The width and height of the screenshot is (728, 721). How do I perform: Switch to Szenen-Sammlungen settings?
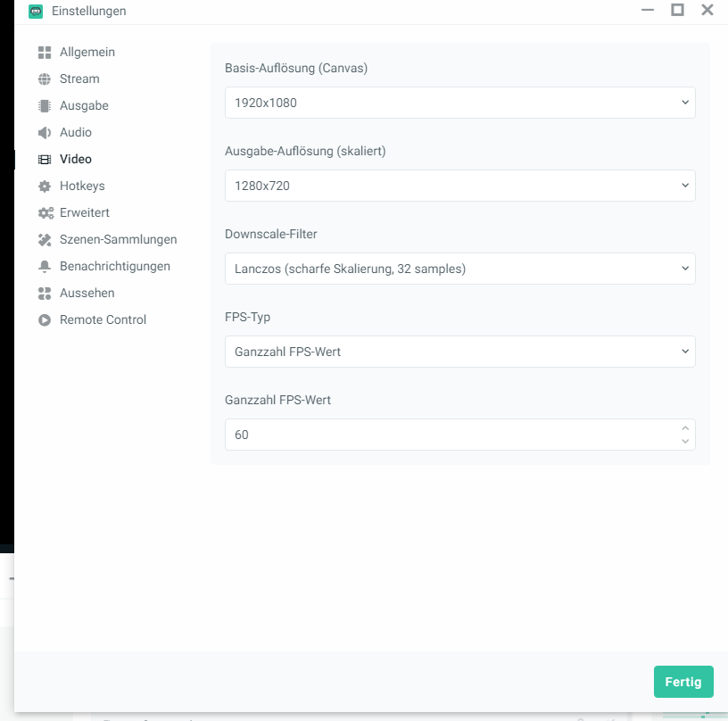118,240
